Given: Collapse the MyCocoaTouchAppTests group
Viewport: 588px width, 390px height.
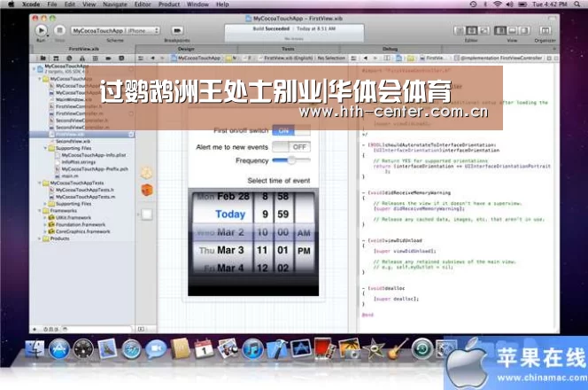Looking at the screenshot, I should 40,183.
